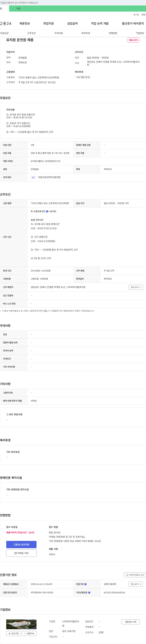Click the 열람차단 button

point(29,633)
